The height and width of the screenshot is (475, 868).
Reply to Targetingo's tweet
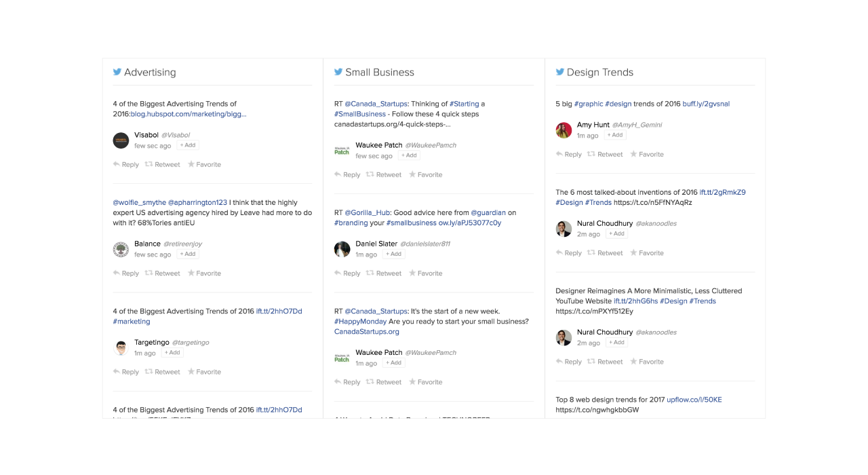click(126, 372)
